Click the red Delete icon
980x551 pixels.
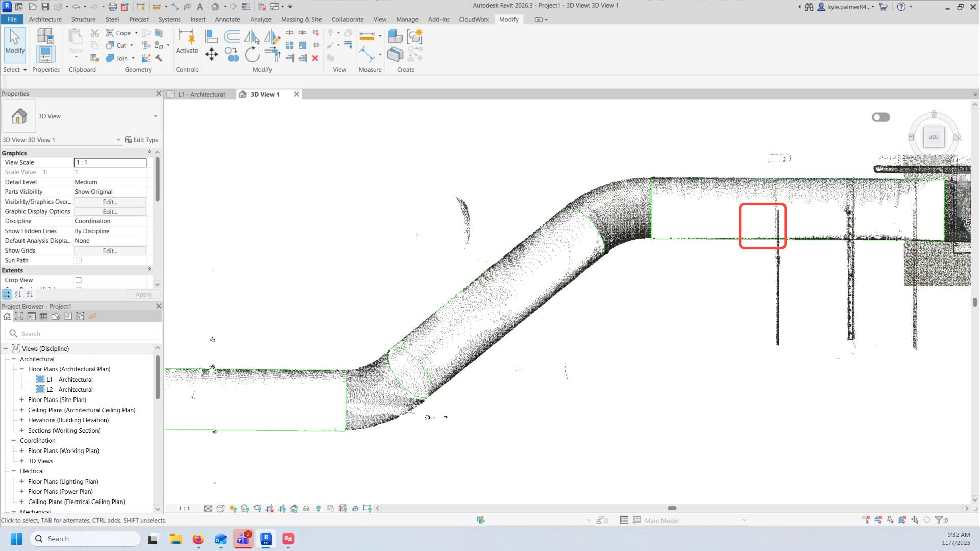(x=315, y=58)
